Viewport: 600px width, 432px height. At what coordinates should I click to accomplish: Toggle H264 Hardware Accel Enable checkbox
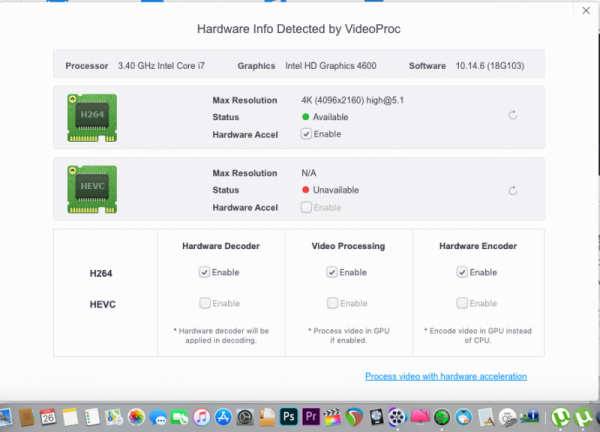[x=306, y=134]
